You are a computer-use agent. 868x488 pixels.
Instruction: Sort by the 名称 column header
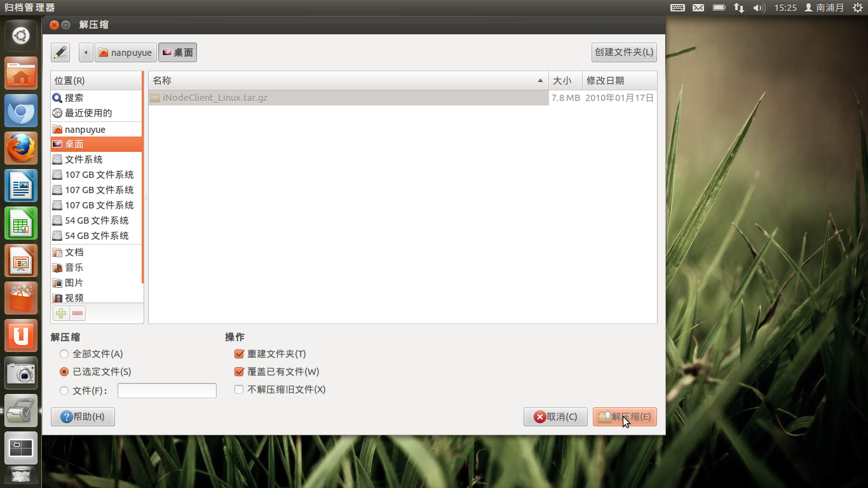(x=348, y=81)
